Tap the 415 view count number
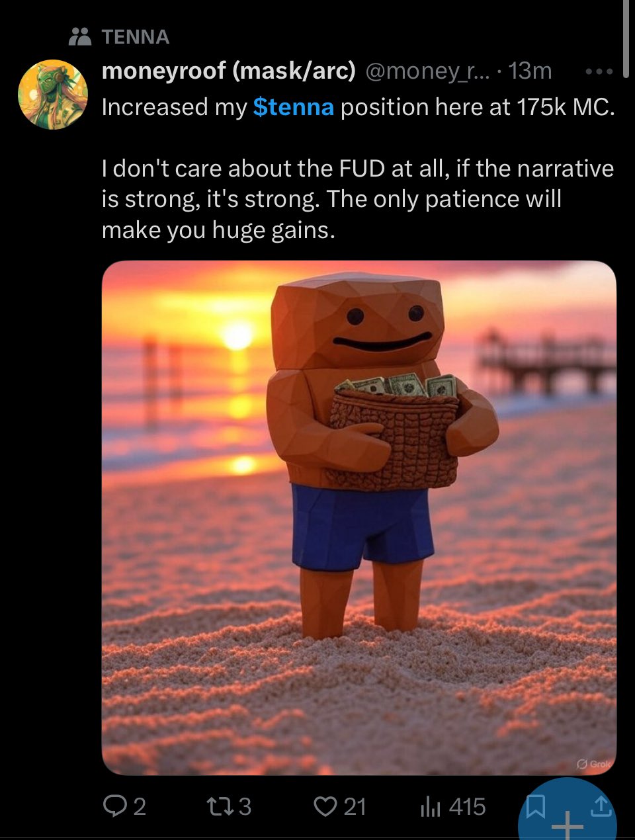Screen dimensions: 635x840 pos(467,806)
